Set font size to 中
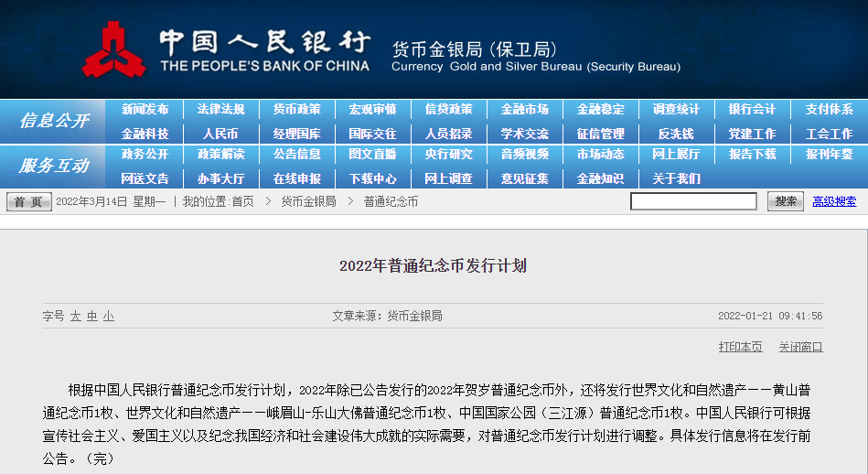The width and height of the screenshot is (868, 474). point(92,317)
